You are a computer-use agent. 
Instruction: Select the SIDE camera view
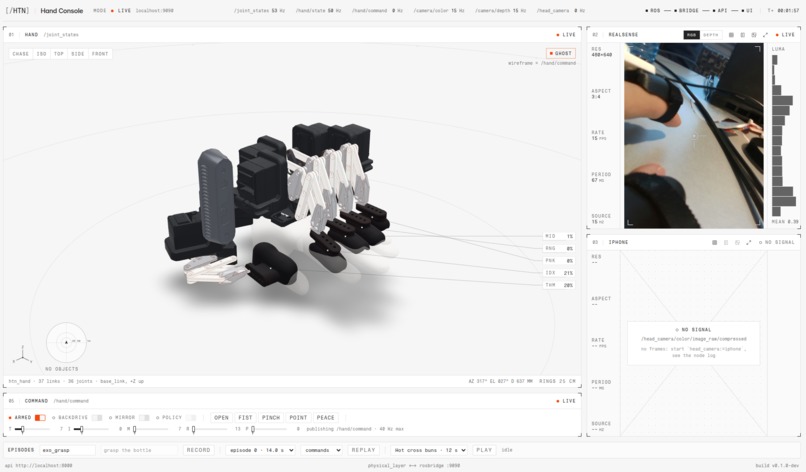click(x=78, y=53)
